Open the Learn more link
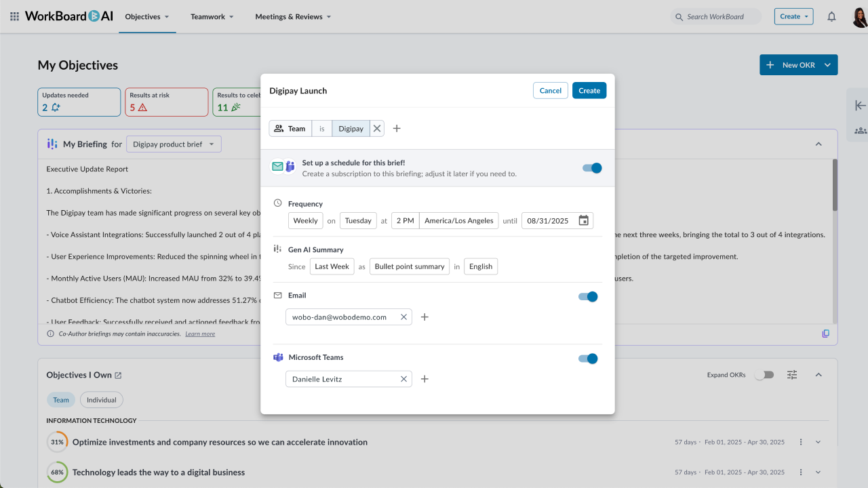868x488 pixels. tap(200, 333)
